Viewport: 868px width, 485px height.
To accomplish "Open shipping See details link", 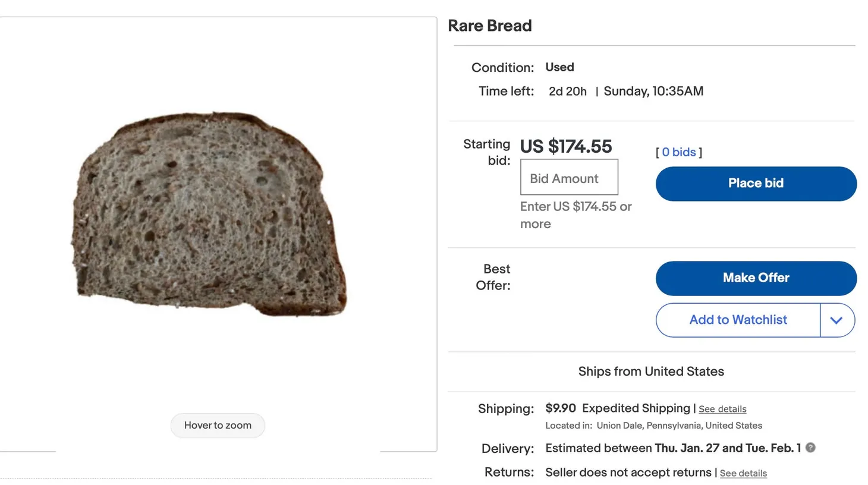I will [x=722, y=409].
